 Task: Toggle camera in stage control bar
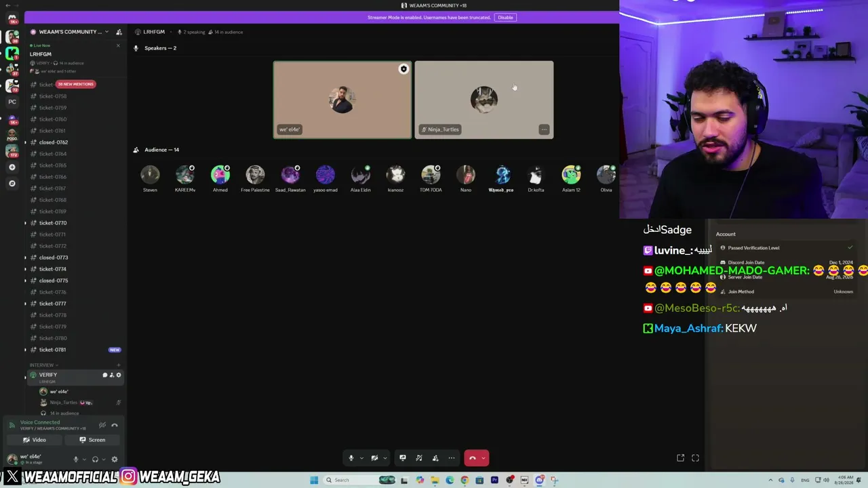(x=374, y=458)
